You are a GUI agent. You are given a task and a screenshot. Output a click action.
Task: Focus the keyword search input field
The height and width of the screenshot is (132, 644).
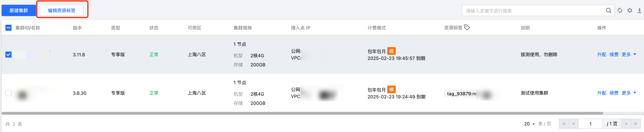coord(532,11)
